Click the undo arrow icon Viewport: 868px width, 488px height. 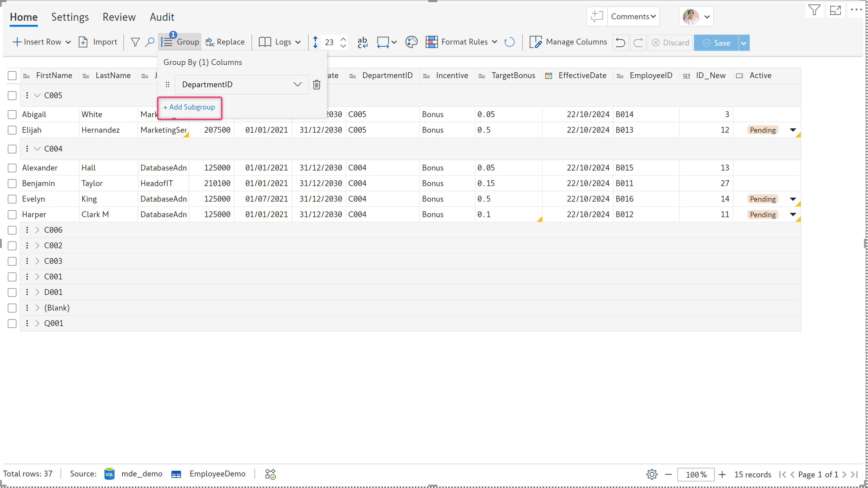[620, 42]
